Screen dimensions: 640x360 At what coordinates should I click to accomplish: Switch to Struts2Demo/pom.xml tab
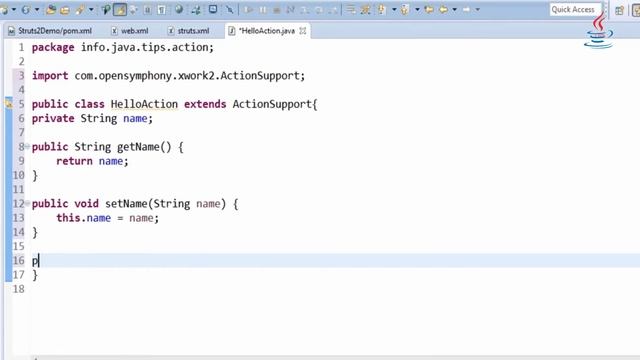click(50, 31)
